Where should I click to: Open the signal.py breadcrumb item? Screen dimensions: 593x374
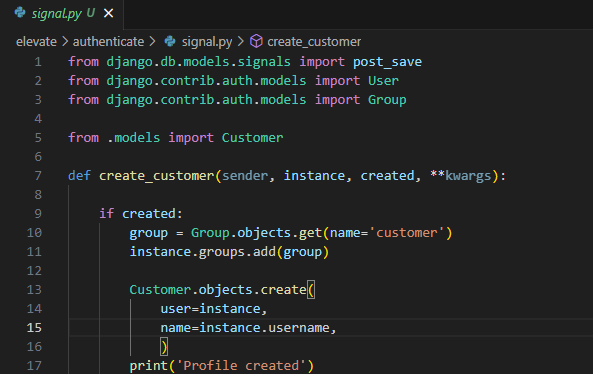[x=207, y=42]
